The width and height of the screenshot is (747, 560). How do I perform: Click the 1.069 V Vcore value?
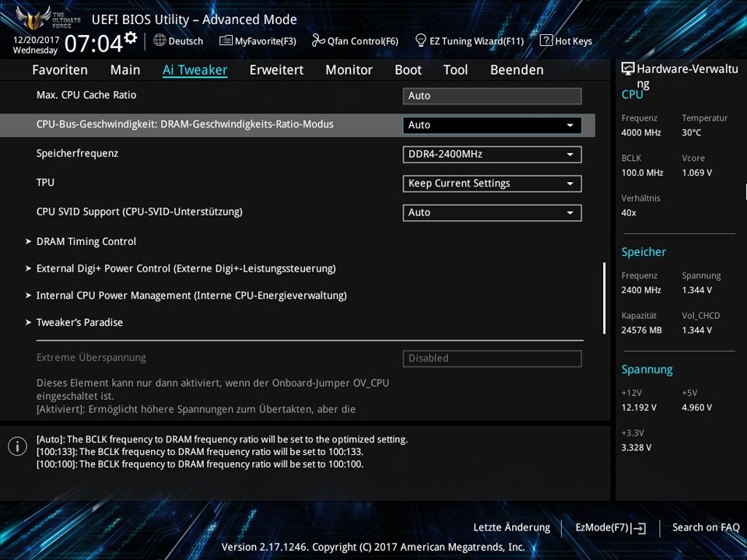pyautogui.click(x=696, y=173)
